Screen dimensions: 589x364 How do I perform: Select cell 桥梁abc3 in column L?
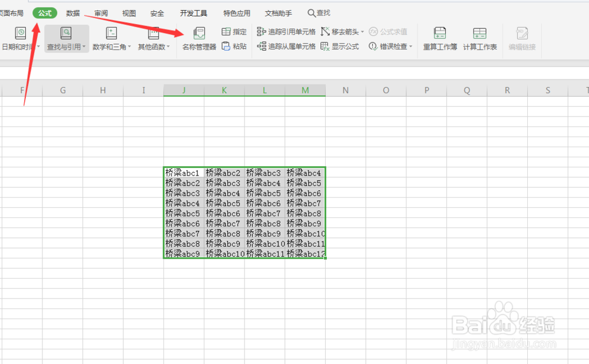[265, 173]
